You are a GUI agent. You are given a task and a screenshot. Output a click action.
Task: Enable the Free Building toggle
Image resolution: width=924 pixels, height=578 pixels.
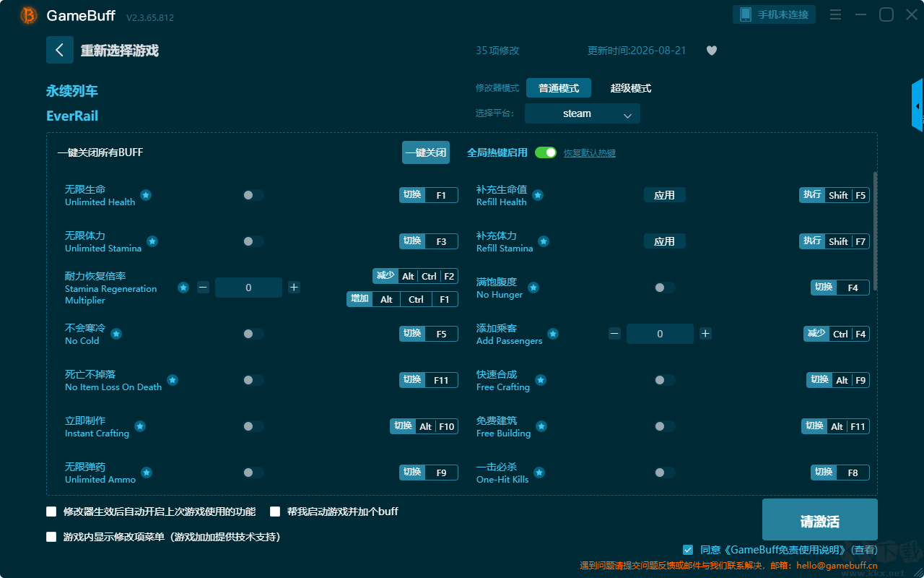[665, 426]
